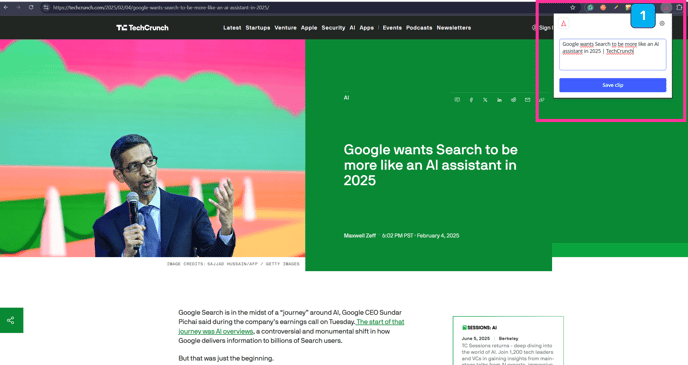Go to the Security nav item
Image resolution: width=688 pixels, height=365 pixels.
pos(333,28)
